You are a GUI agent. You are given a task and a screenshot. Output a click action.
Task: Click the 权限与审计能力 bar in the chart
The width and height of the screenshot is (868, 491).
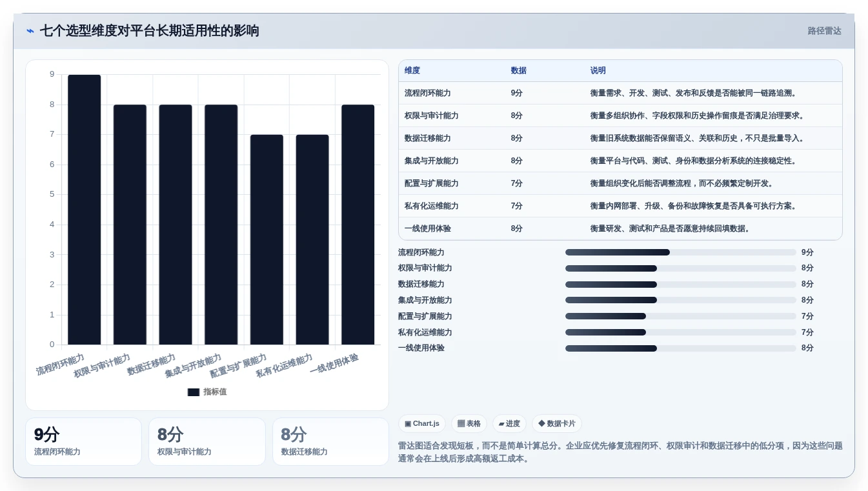tap(130, 225)
